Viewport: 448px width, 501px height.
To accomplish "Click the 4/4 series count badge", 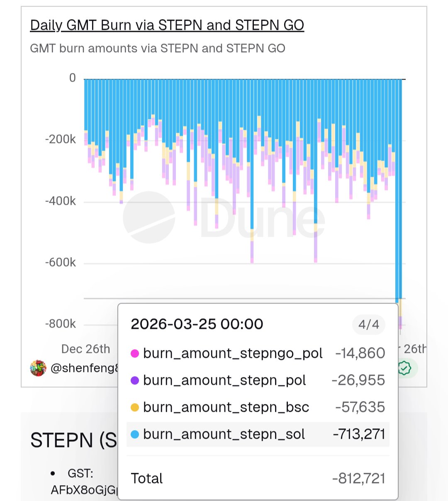I will (x=369, y=324).
